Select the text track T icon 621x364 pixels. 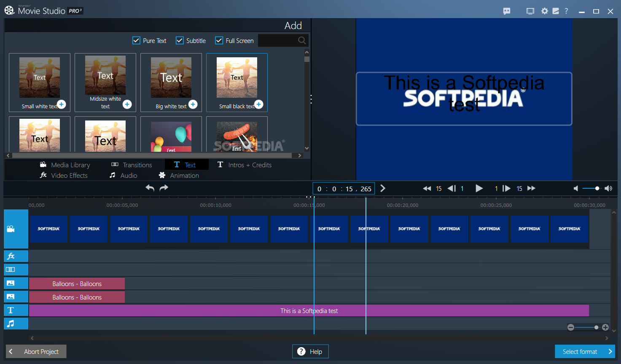click(x=16, y=310)
